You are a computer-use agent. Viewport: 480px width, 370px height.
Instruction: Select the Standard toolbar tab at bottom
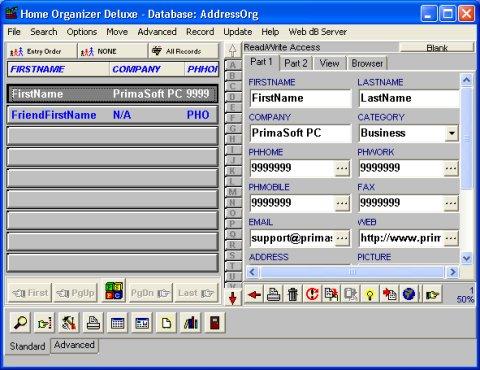click(27, 346)
